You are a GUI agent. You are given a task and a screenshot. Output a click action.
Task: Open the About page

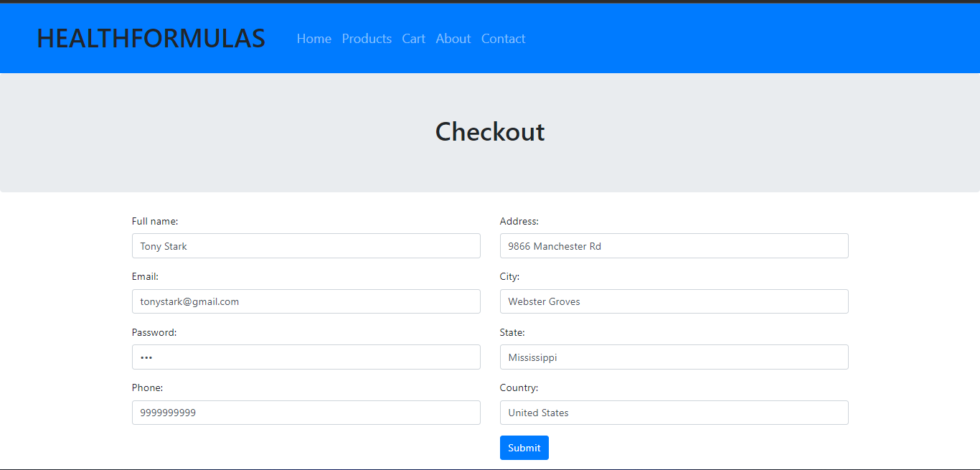tap(453, 39)
